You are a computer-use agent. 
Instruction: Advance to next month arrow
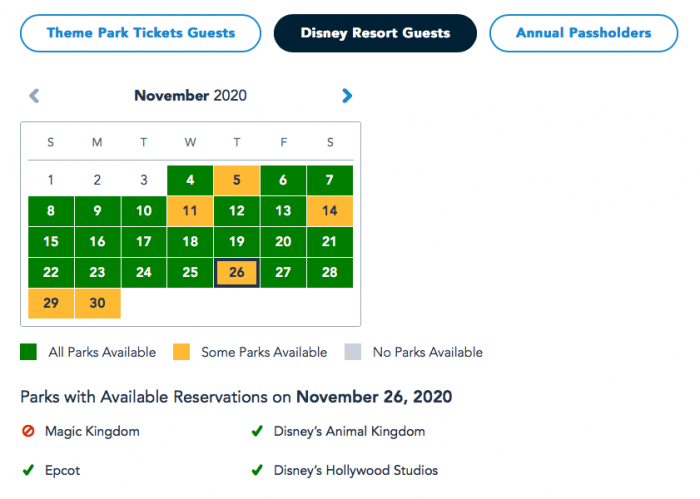tap(347, 96)
